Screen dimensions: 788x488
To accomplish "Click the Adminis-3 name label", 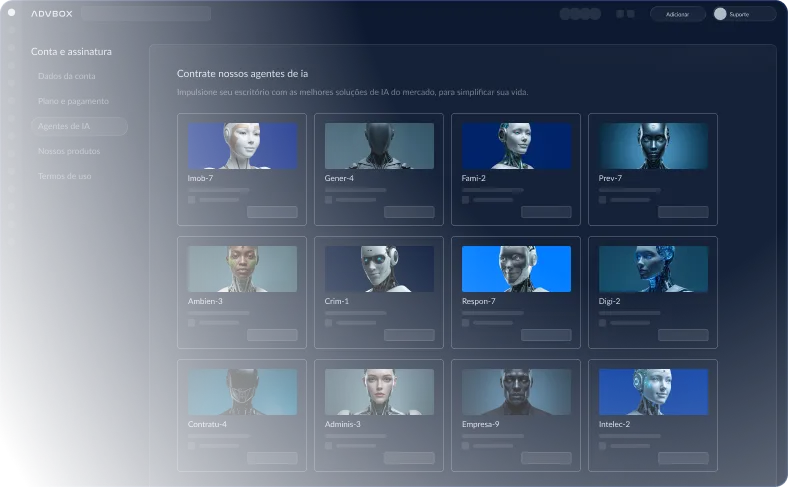I will 343,424.
